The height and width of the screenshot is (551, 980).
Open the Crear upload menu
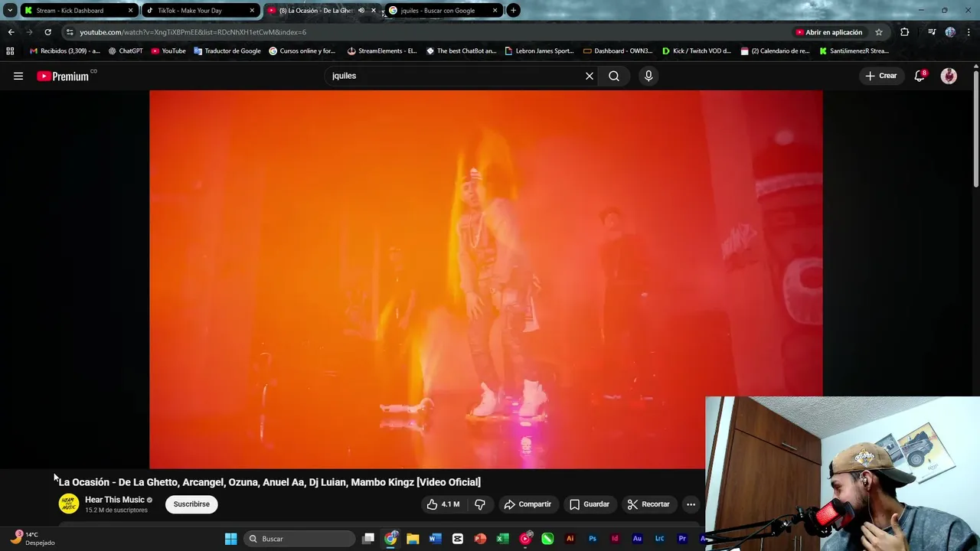click(881, 76)
